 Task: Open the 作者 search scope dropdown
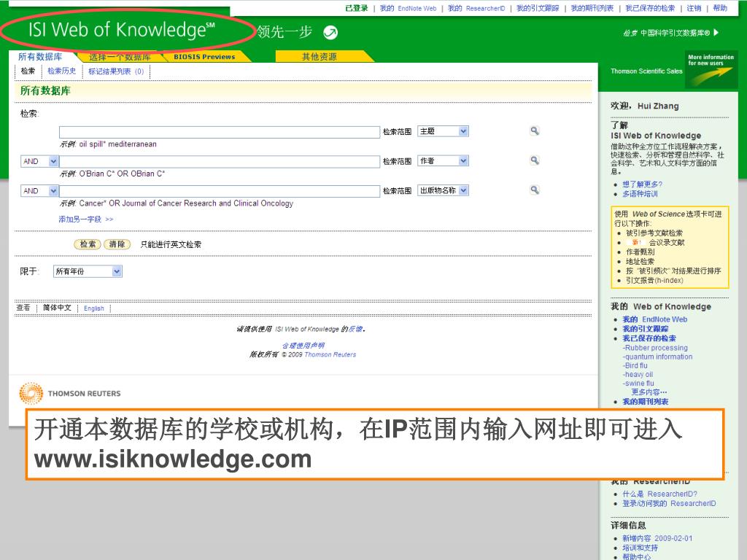point(443,161)
